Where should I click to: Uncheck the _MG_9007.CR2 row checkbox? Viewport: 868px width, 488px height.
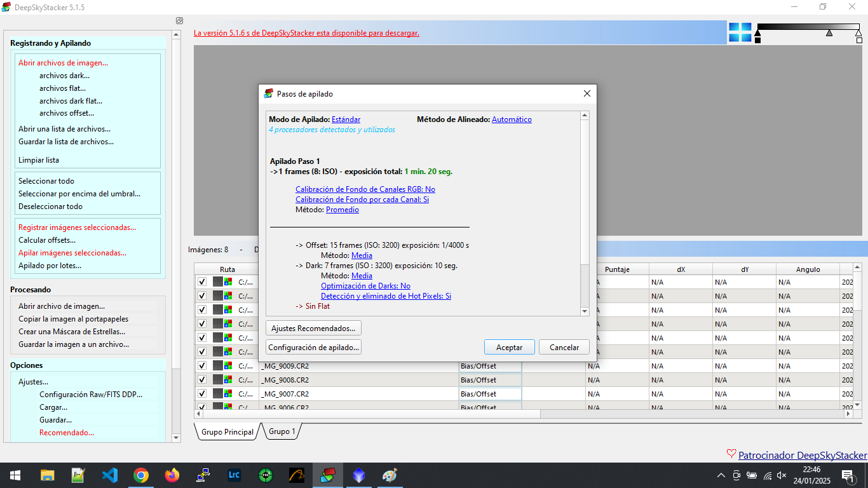click(202, 393)
